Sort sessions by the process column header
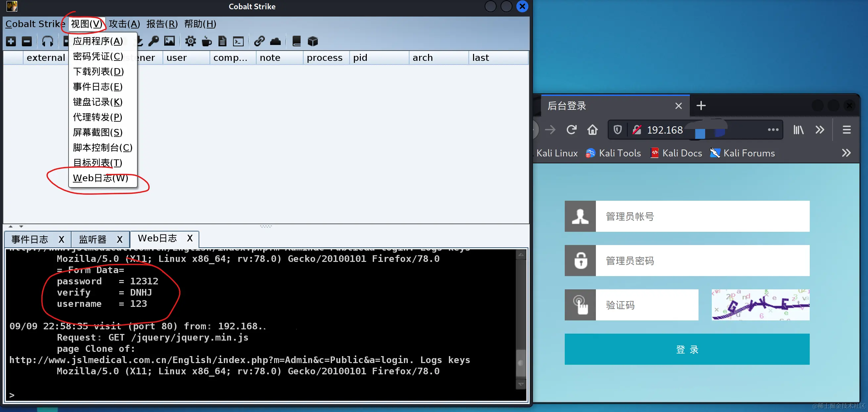This screenshot has width=868, height=412. (x=326, y=58)
